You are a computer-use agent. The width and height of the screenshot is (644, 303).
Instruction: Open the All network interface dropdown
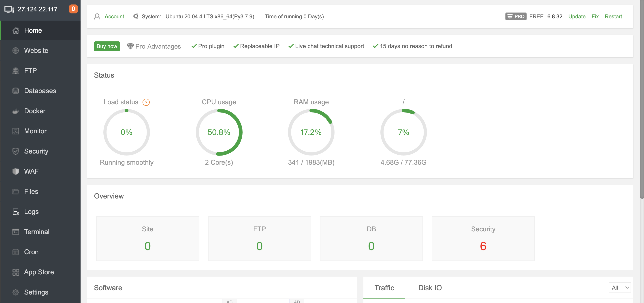(620, 288)
